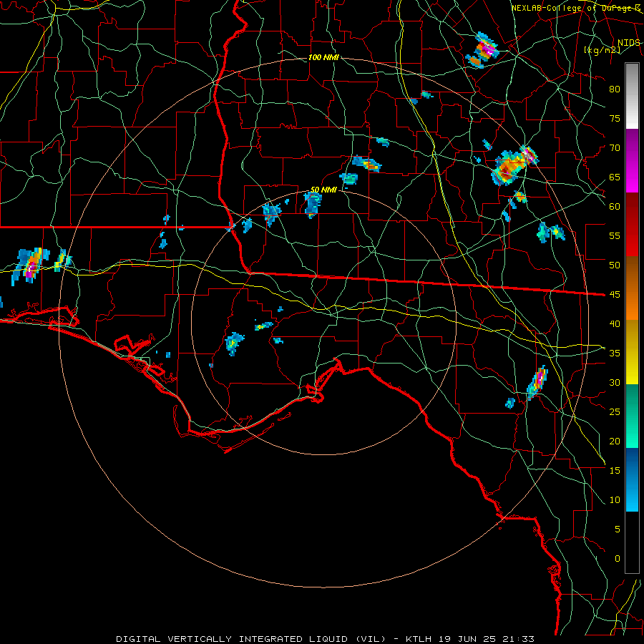Click the legend value 35
This screenshot has height=644, width=644.
615,353
